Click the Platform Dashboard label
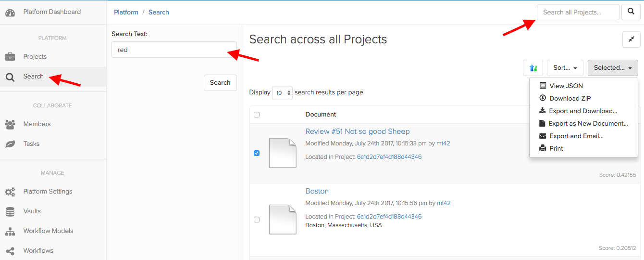 coord(52,12)
